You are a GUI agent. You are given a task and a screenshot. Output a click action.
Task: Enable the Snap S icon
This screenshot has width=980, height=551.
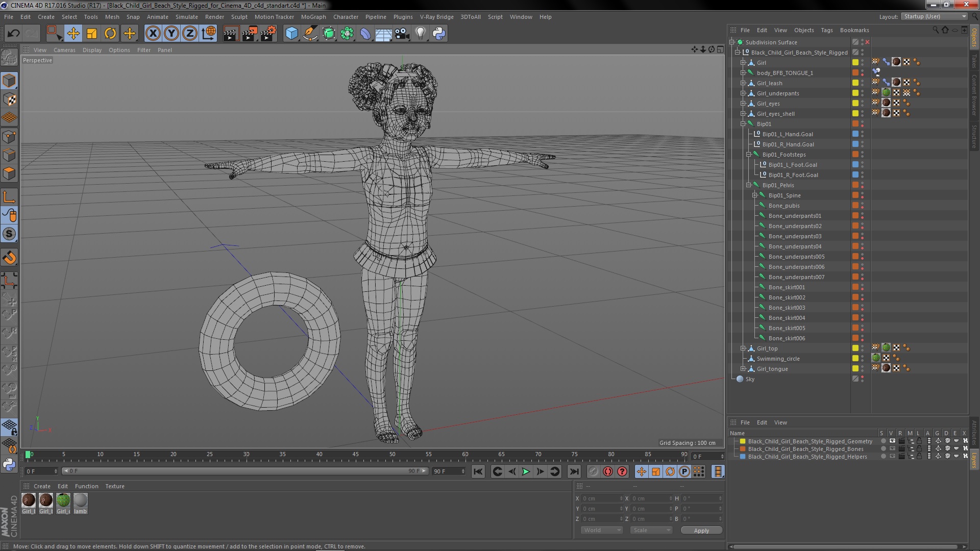(9, 234)
